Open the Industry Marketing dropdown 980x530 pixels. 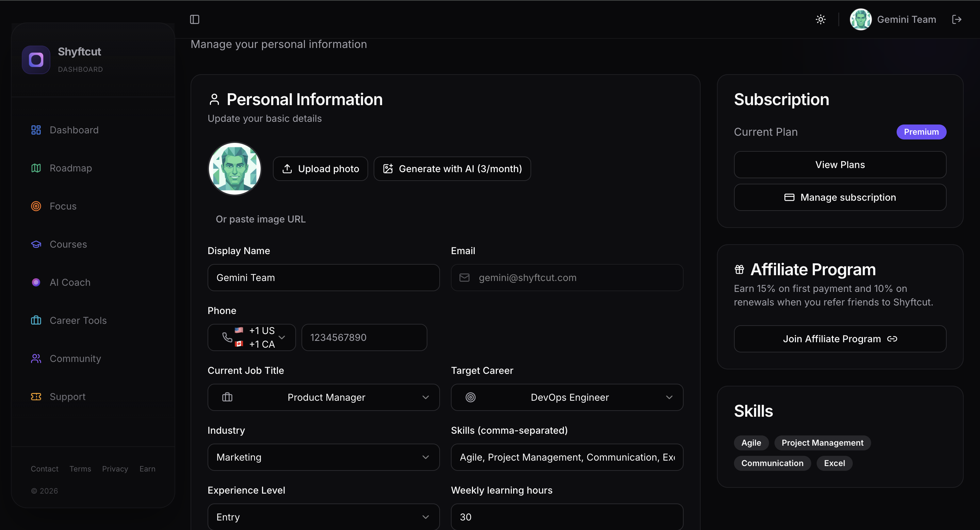click(323, 457)
